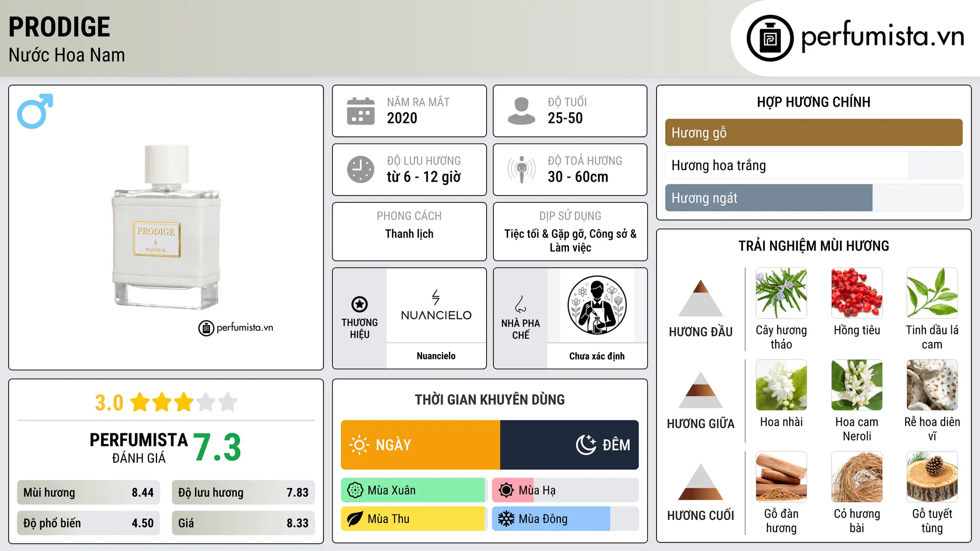Click the Chưa xác định perfumer caption
This screenshot has width=980, height=551.
(597, 356)
